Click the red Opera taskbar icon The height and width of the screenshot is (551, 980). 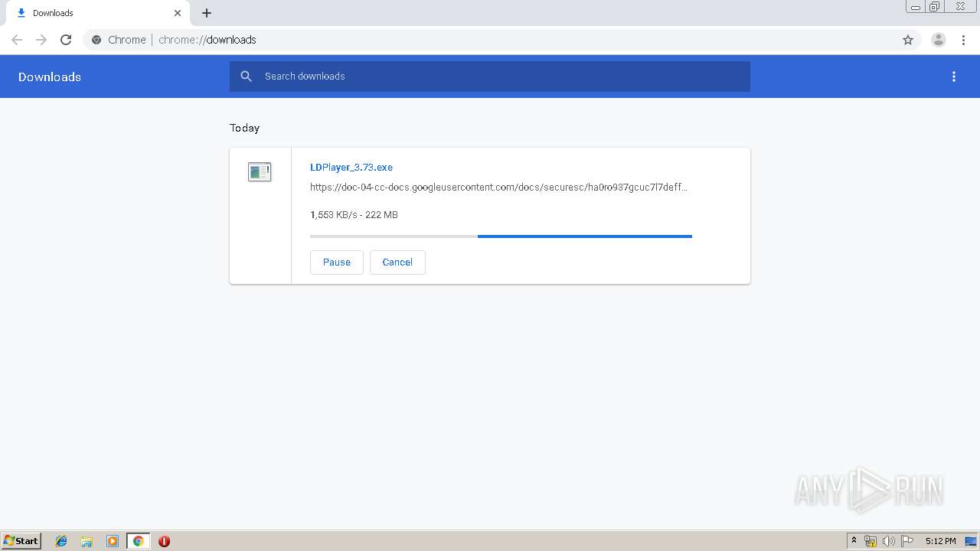pyautogui.click(x=164, y=541)
